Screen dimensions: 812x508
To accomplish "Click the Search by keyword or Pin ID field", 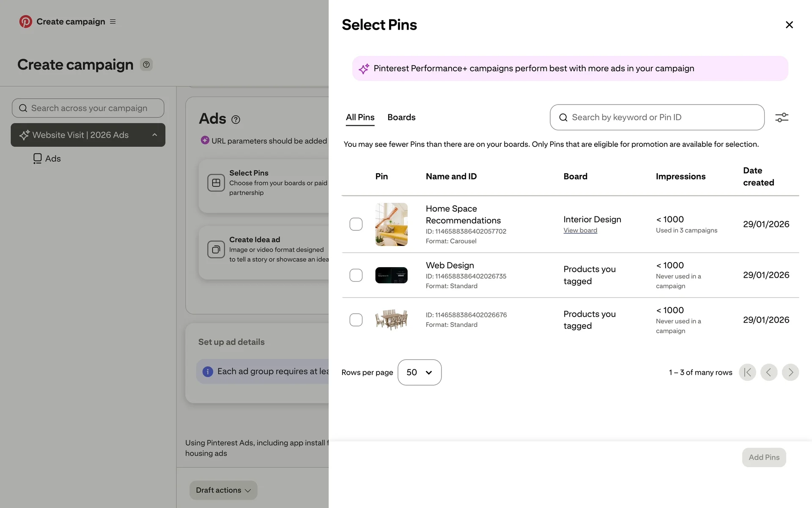I will click(x=657, y=117).
